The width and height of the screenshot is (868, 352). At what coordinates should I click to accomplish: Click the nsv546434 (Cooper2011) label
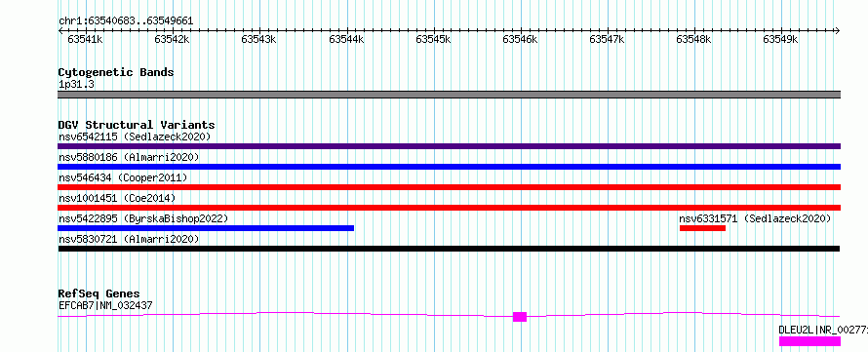[x=123, y=177]
